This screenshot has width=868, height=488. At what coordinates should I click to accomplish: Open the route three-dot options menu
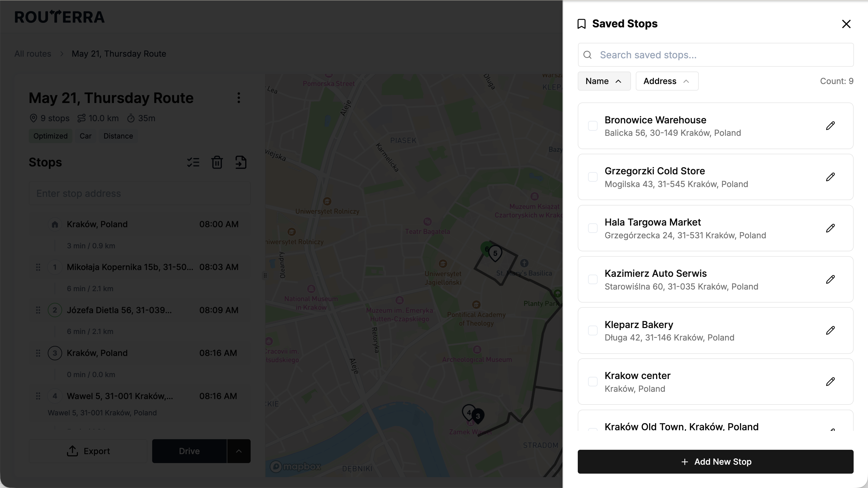[239, 98]
